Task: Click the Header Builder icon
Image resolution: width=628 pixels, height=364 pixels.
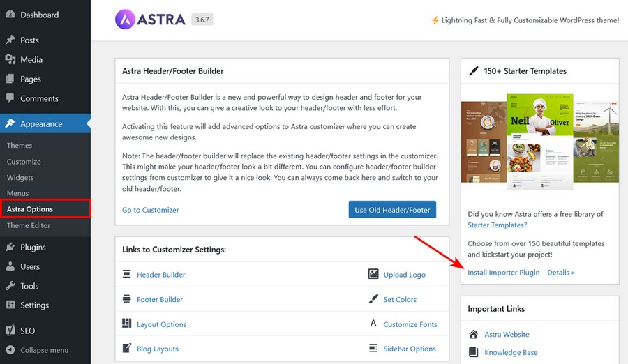Action: [127, 275]
